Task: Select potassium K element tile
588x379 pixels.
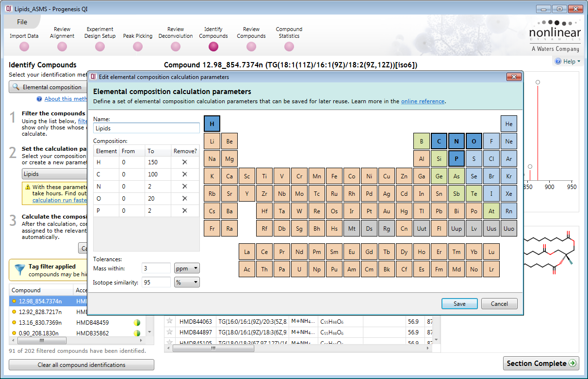Action: [x=212, y=176]
